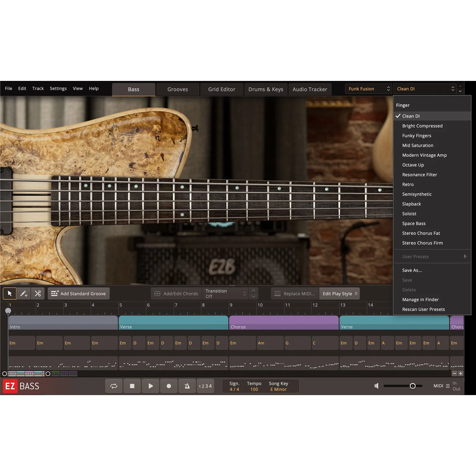Click the Tempo value 100
This screenshot has height=476, width=476.
point(254,389)
